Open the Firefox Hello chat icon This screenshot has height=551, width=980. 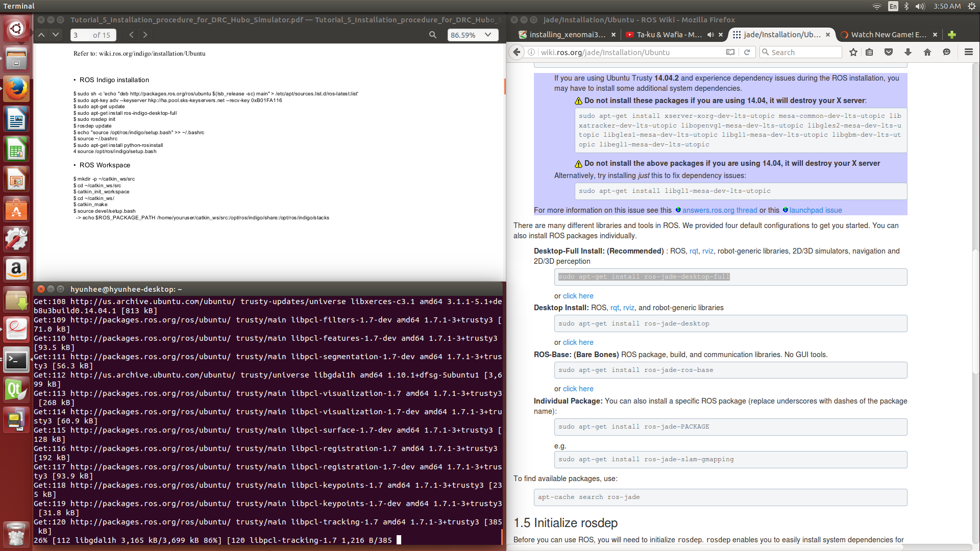947,52
